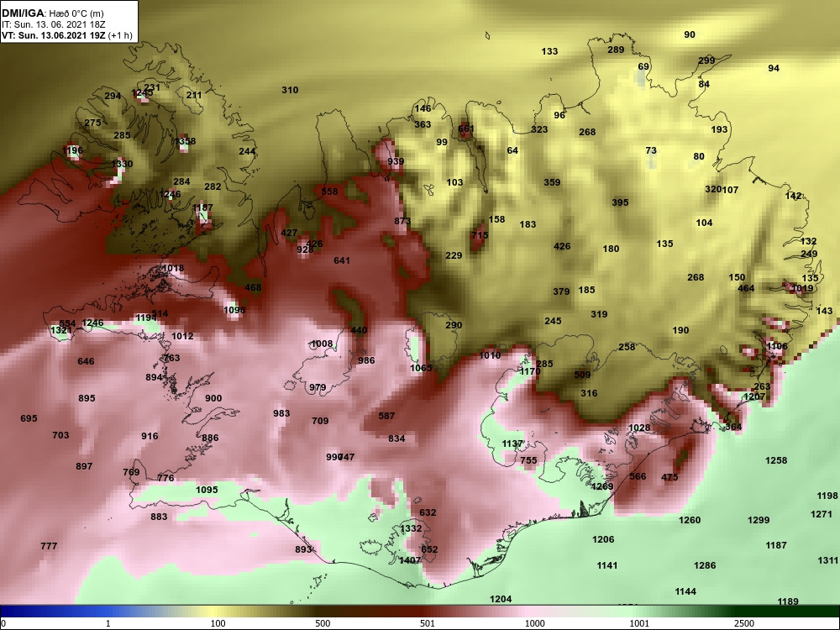Click the map value 1095

(x=207, y=490)
